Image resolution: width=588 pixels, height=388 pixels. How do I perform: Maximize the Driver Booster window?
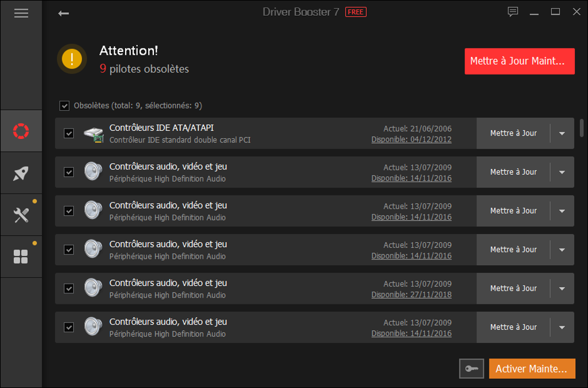[x=555, y=12]
